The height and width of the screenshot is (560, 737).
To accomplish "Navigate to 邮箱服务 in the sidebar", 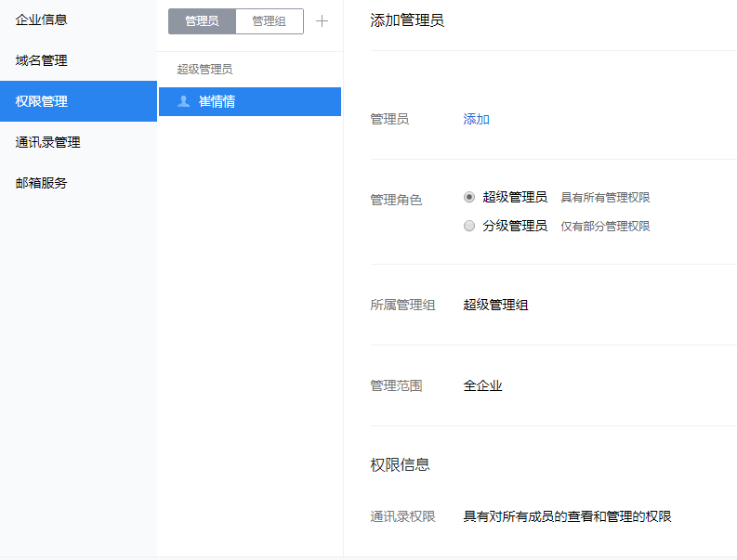I will coord(42,183).
